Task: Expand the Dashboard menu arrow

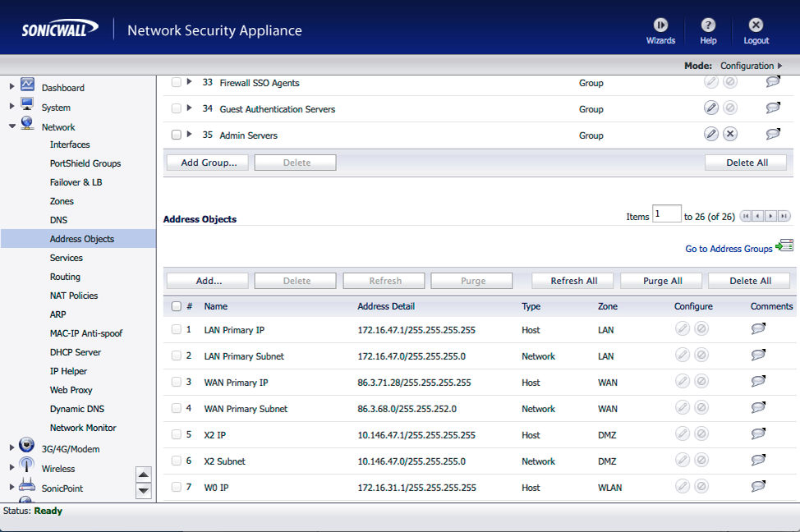Action: 11,87
